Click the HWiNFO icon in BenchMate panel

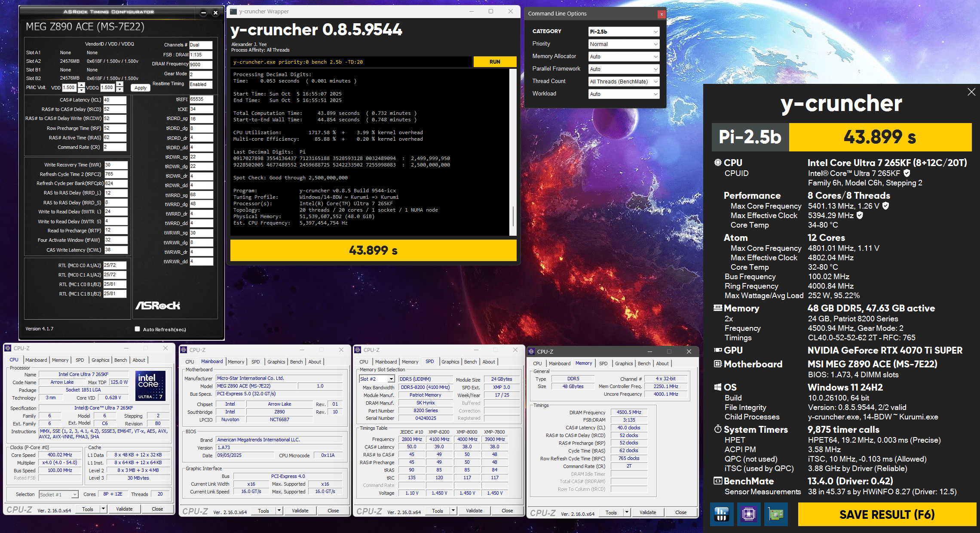tap(722, 514)
